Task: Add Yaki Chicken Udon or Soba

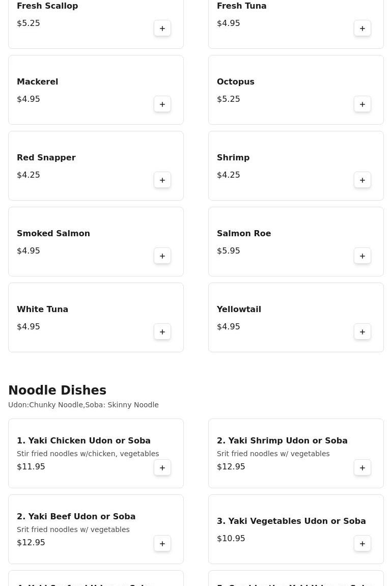Action: [x=162, y=468]
